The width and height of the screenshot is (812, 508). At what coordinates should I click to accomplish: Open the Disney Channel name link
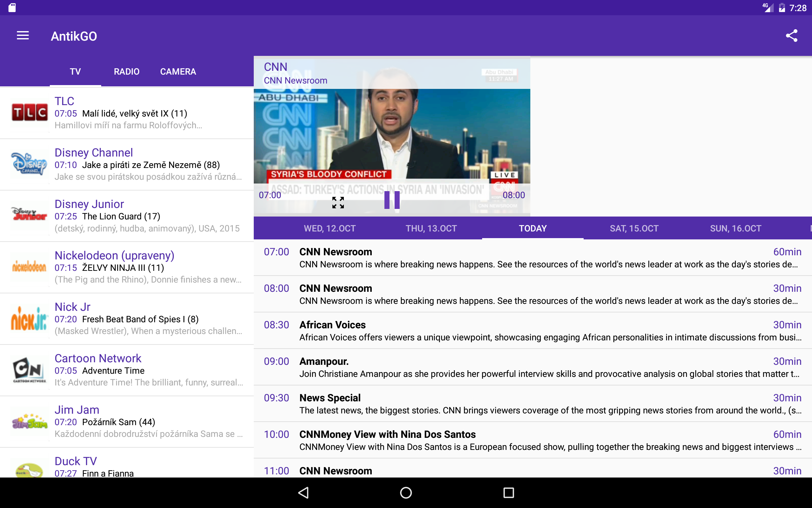tap(94, 152)
